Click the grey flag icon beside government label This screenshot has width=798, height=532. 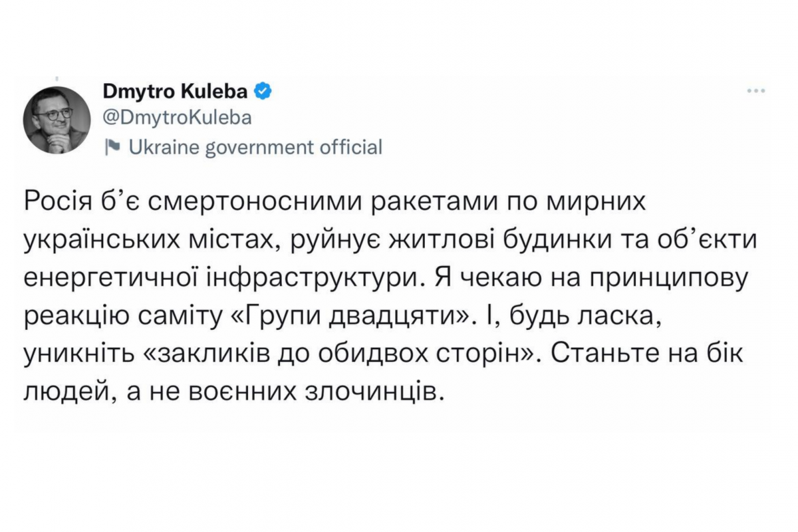point(111,148)
